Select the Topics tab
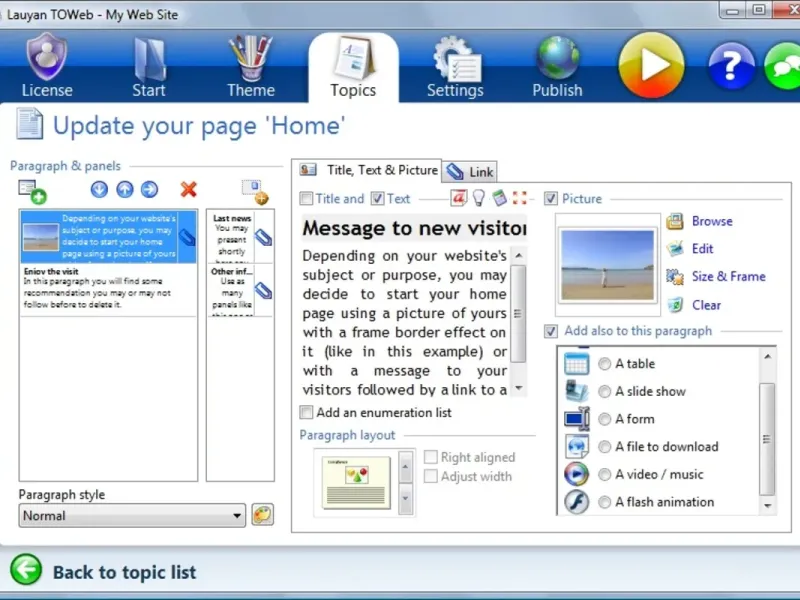Screen dimensions: 800x600 (x=353, y=66)
